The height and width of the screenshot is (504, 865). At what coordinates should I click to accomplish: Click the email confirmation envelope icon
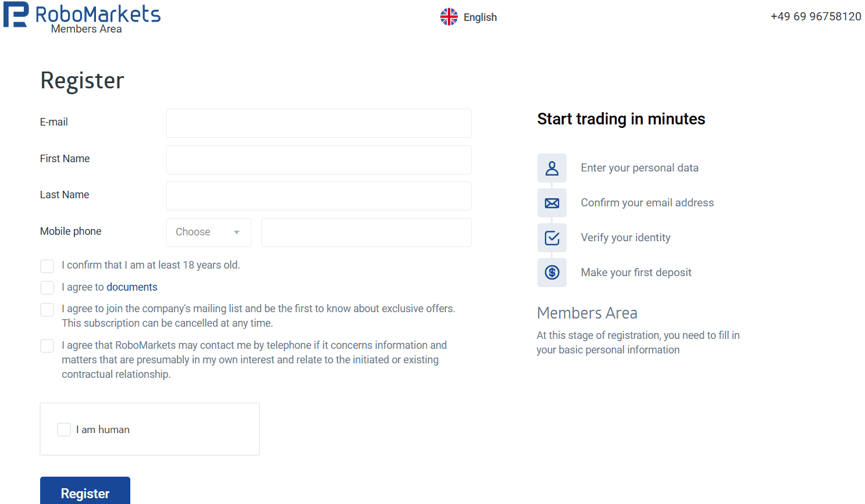551,202
